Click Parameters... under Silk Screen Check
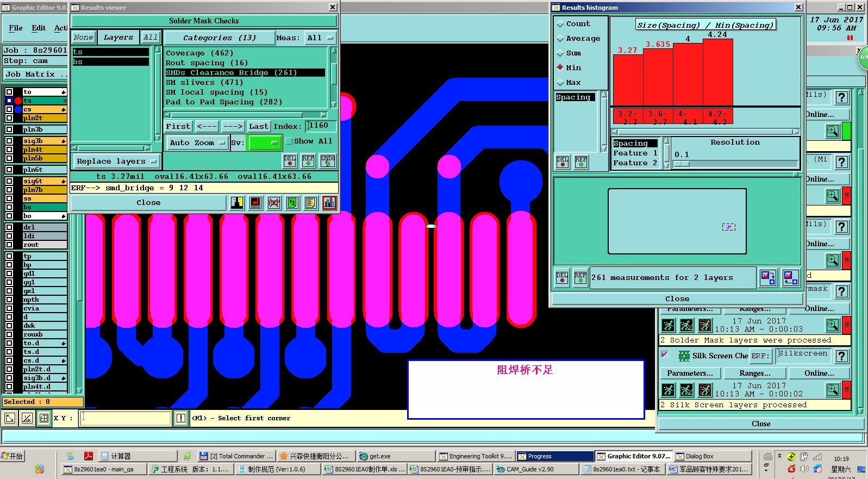The height and width of the screenshot is (479, 868). (690, 374)
